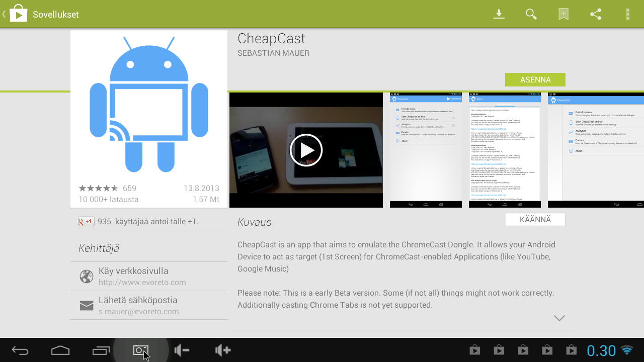Share this app using the share icon
644x362 pixels.
pyautogui.click(x=596, y=14)
